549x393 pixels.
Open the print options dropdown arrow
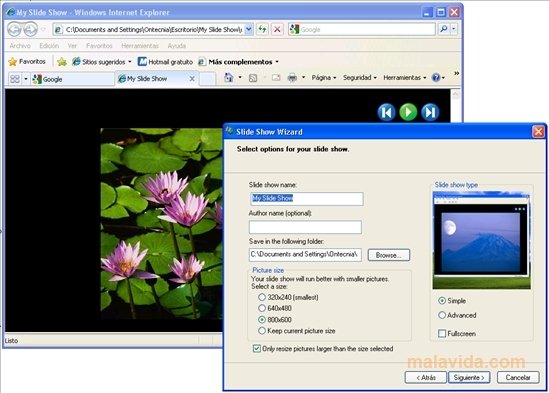(x=303, y=77)
